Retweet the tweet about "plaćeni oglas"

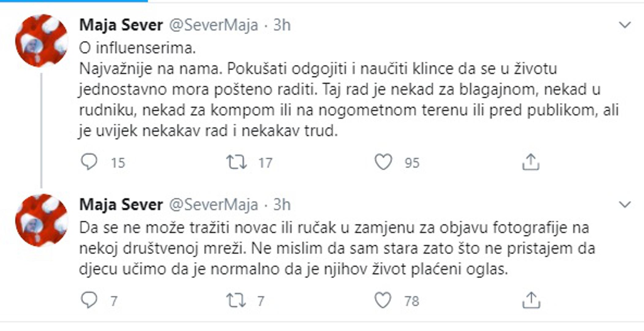coord(236,300)
